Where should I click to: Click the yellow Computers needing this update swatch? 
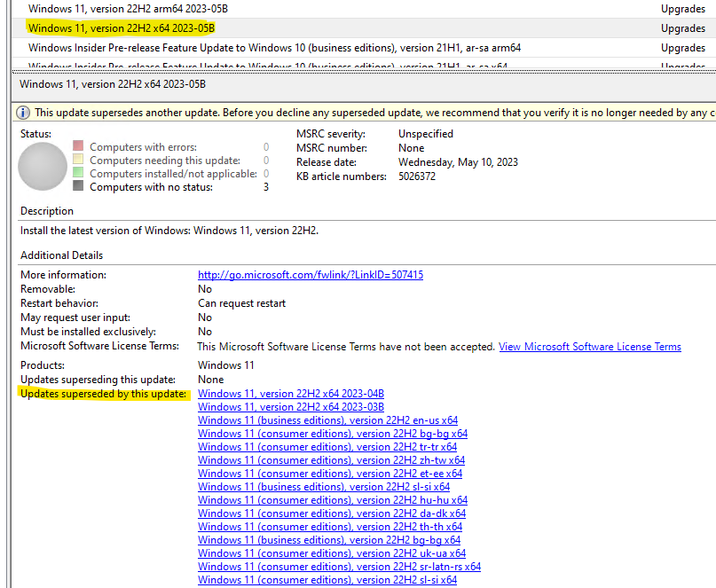click(x=78, y=159)
